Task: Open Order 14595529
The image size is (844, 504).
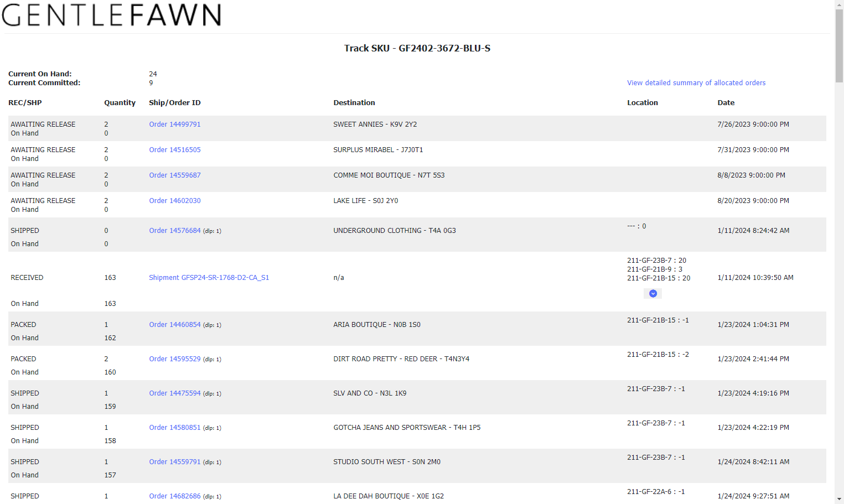Action: click(x=175, y=359)
